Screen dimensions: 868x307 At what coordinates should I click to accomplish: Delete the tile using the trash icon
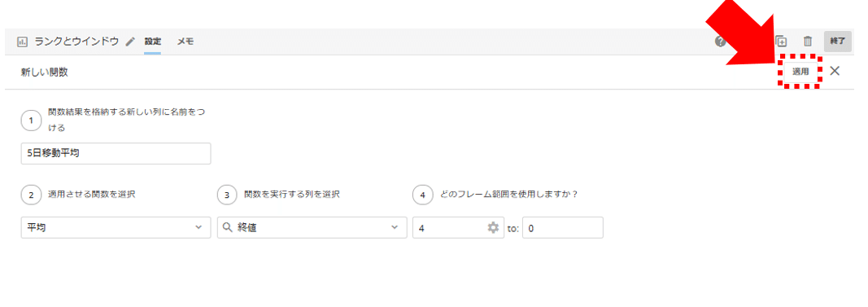tap(808, 42)
